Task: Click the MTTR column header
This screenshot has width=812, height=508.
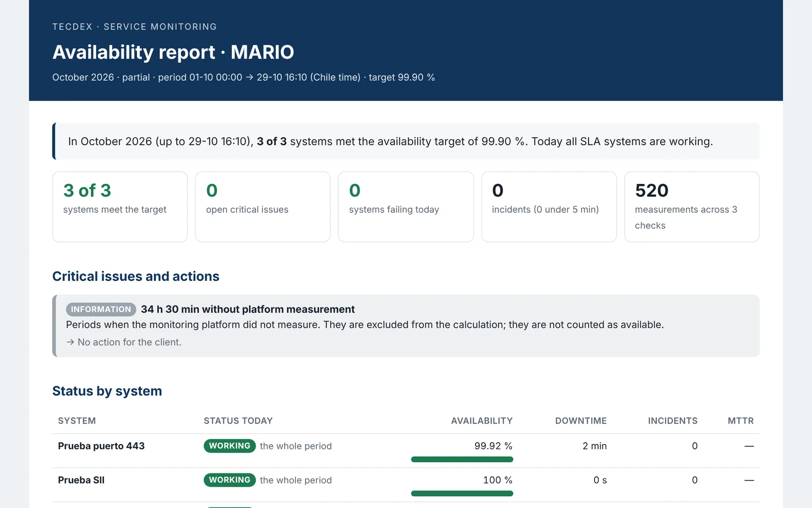Action: pyautogui.click(x=740, y=421)
